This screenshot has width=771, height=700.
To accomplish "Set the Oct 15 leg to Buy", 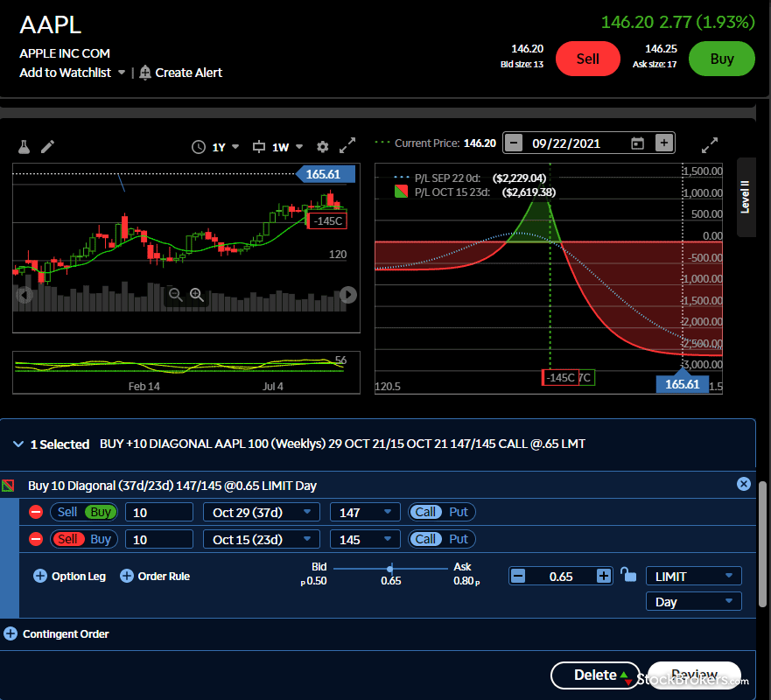I will (x=101, y=539).
